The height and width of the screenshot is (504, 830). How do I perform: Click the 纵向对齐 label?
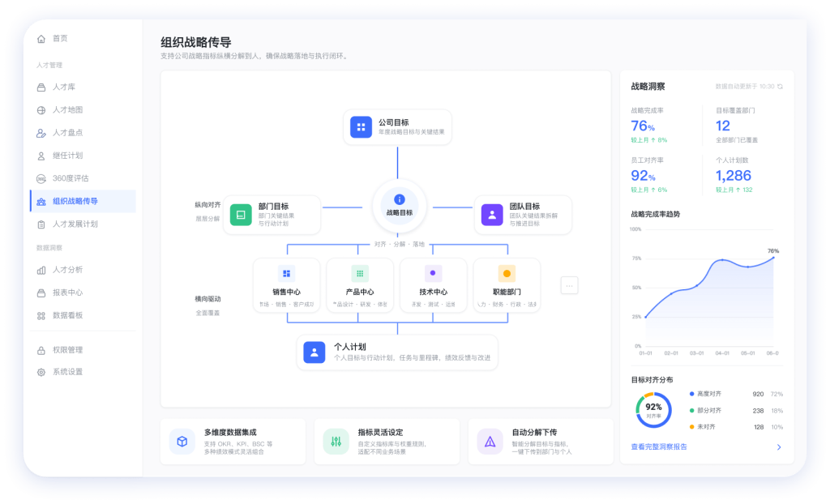(207, 205)
